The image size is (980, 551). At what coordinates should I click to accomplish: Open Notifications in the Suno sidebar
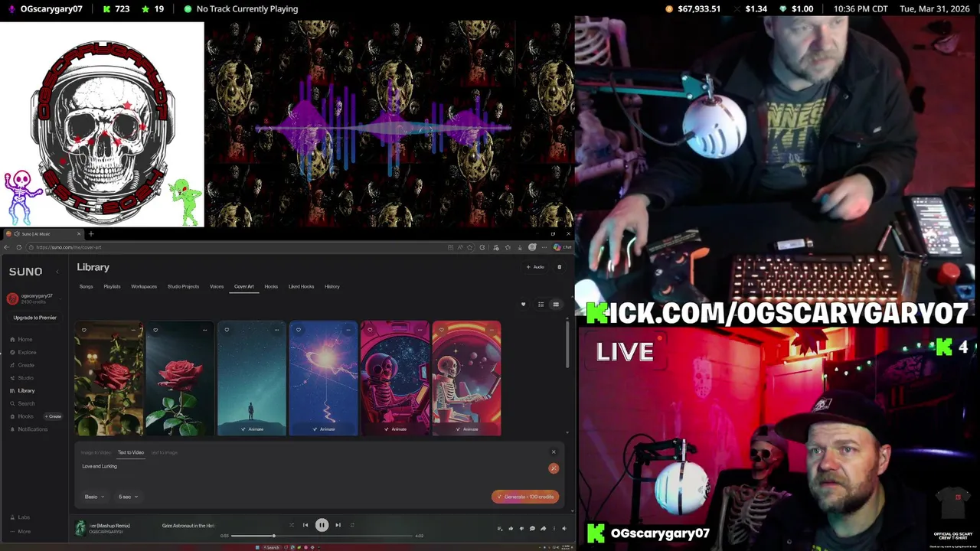pos(28,429)
